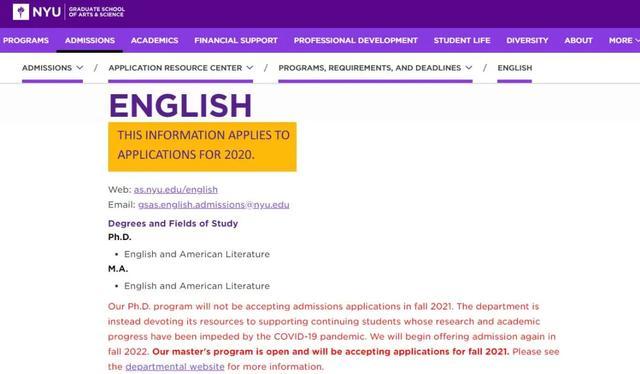Follow the departmental website link
The image size is (640, 374).
tap(175, 367)
